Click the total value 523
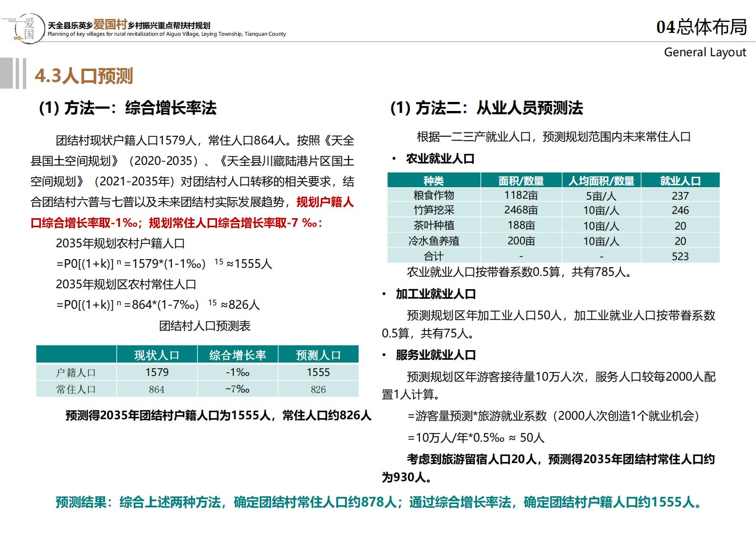 tap(680, 256)
